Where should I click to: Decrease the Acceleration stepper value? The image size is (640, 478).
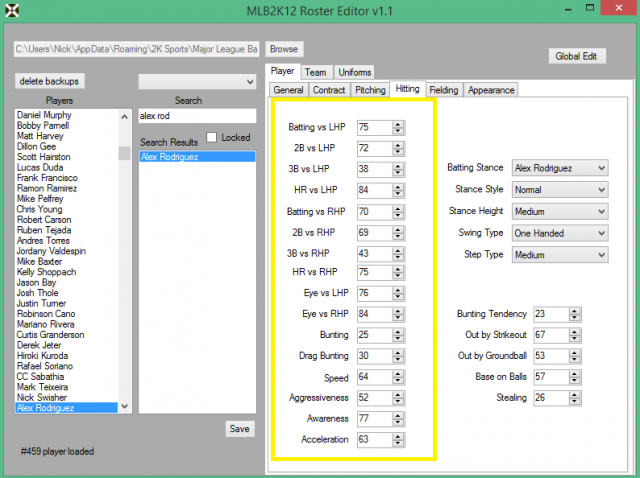coord(398,442)
